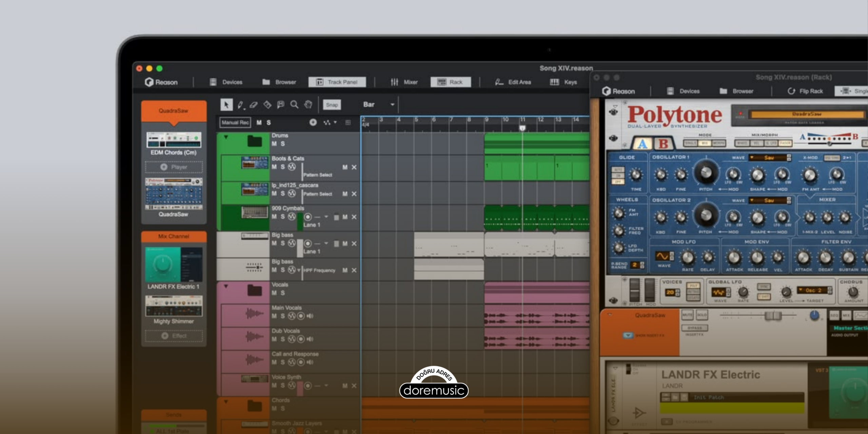The width and height of the screenshot is (868, 434).
Task: Open Browser in the Rack window
Action: coord(736,91)
